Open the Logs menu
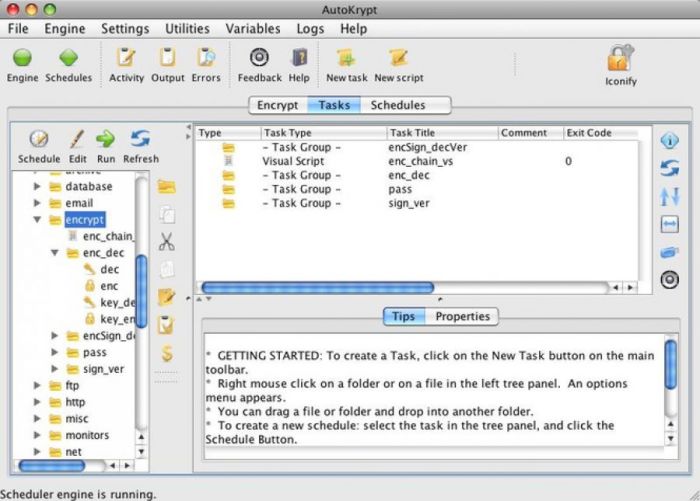The height and width of the screenshot is (501, 700). 310,29
